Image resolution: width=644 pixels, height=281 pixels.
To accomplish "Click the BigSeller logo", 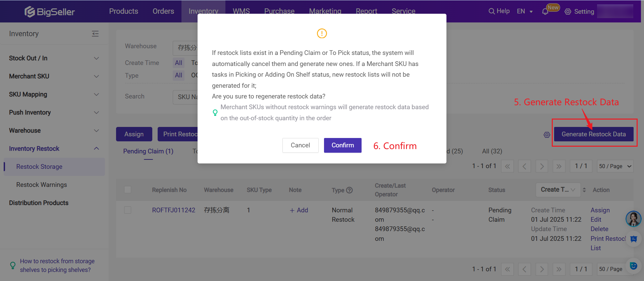I will coord(50,12).
